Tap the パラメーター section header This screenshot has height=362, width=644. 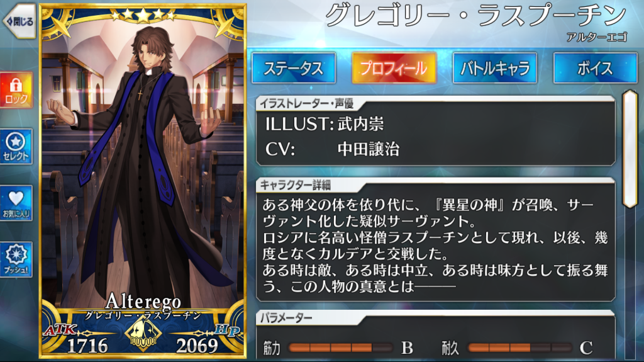tap(286, 317)
